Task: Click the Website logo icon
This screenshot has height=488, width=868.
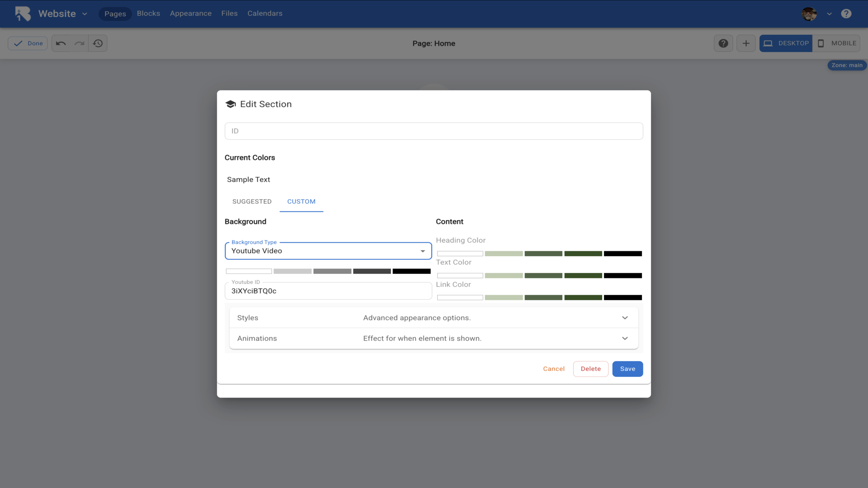Action: point(23,14)
